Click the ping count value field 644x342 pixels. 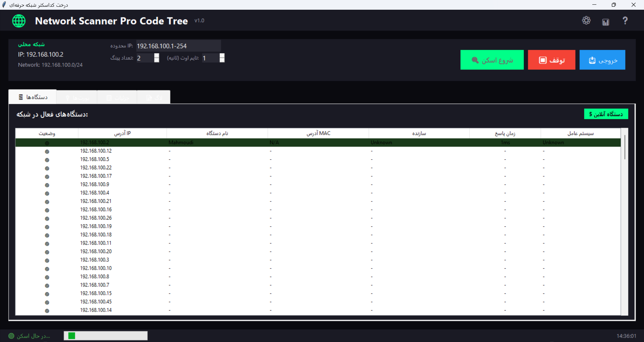tap(145, 58)
